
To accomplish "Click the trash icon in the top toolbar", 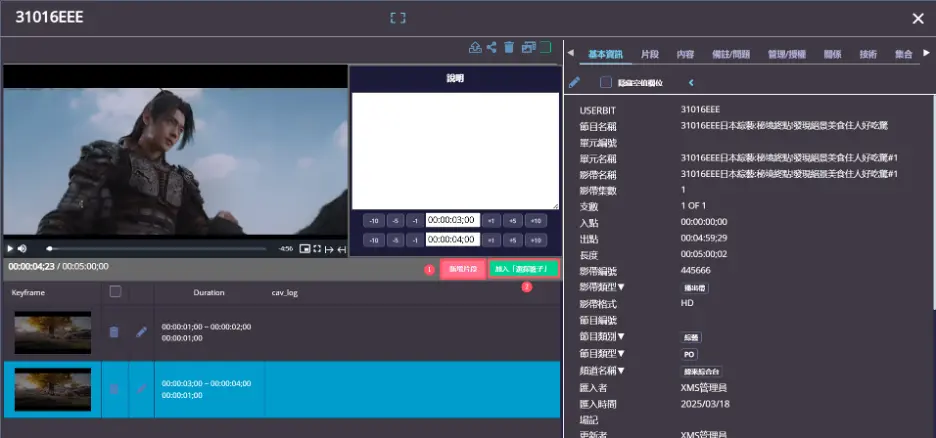I will (509, 47).
